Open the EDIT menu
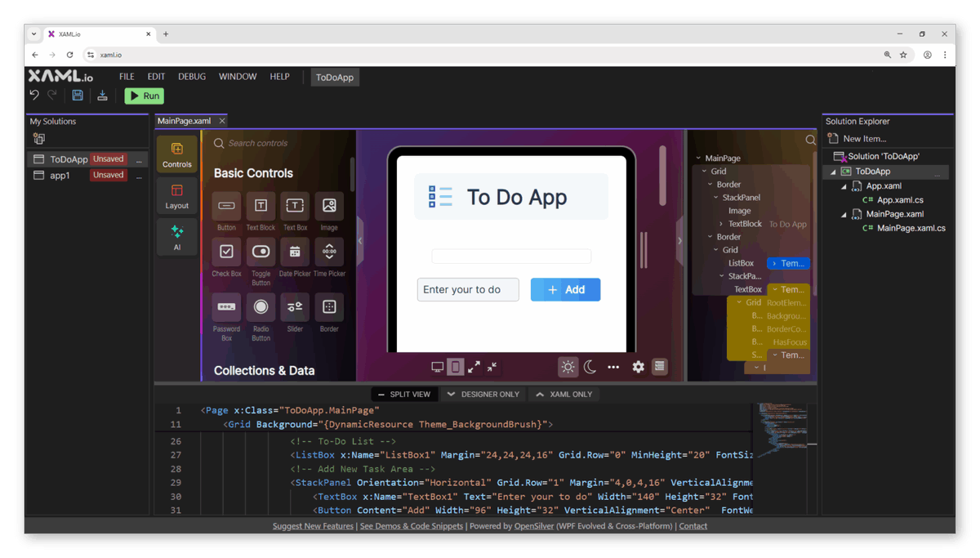This screenshot has width=980, height=558. pyautogui.click(x=156, y=77)
